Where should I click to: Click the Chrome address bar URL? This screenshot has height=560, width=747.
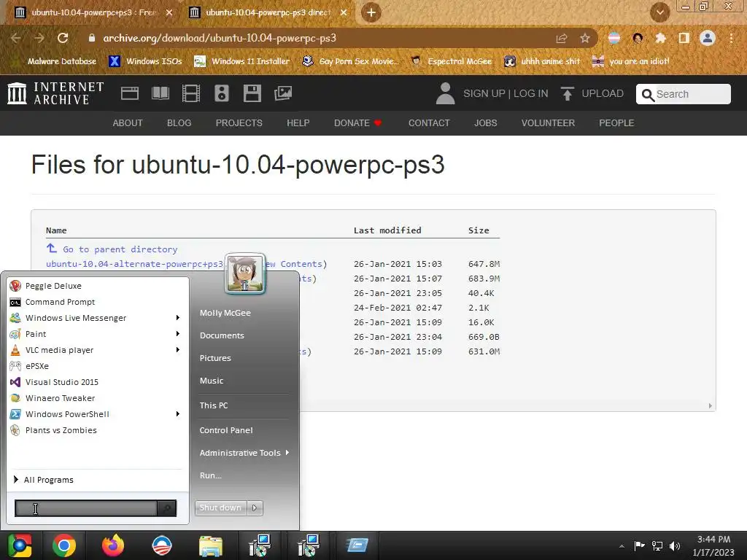pos(219,38)
